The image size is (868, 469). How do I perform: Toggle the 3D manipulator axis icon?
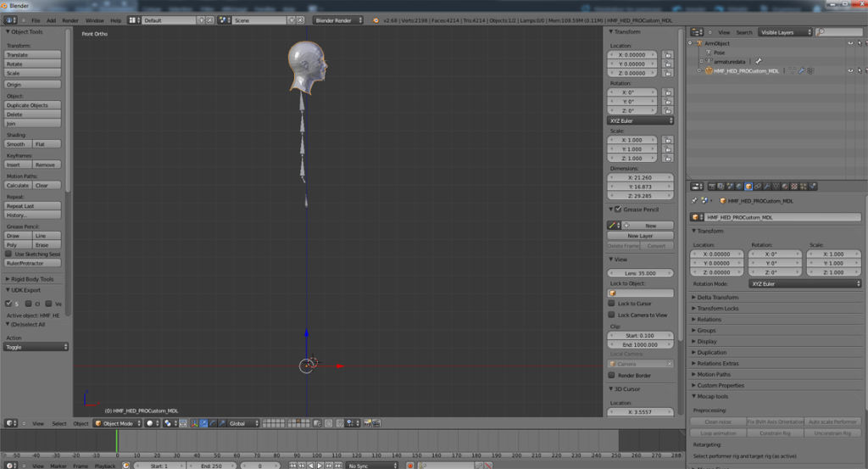coord(194,423)
